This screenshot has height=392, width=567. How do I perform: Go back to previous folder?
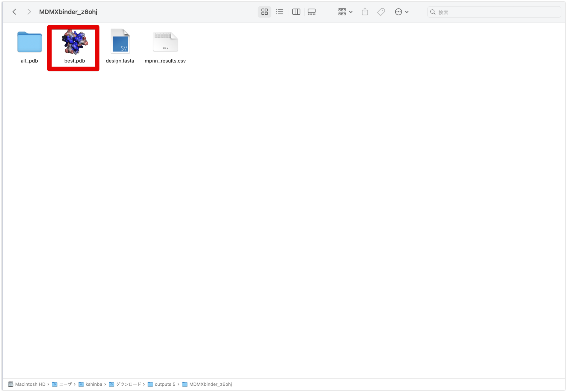[x=14, y=12]
